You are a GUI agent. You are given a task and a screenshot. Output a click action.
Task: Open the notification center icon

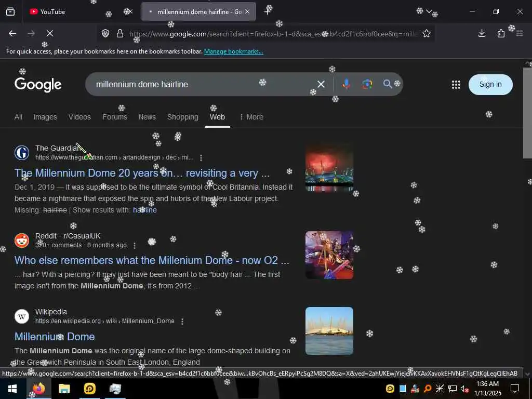[515, 389]
